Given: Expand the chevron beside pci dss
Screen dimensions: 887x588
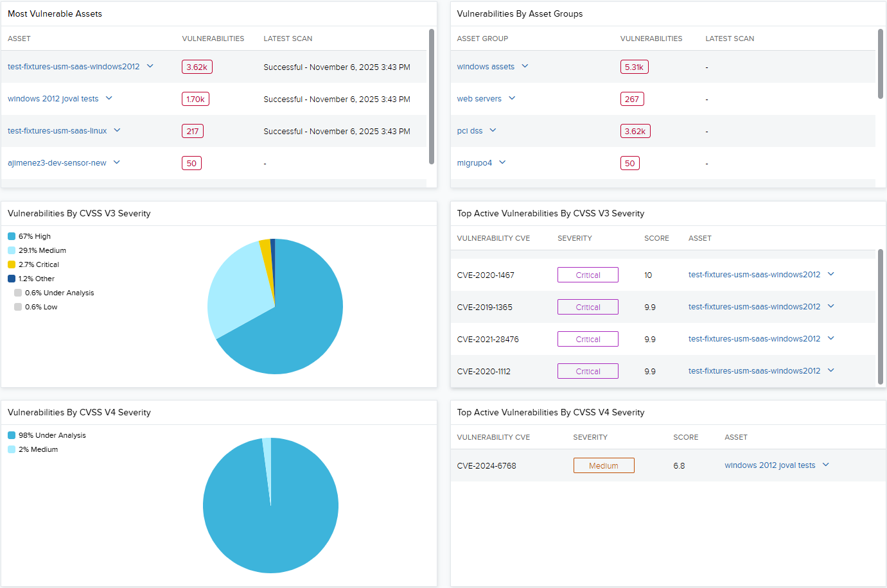Looking at the screenshot, I should (x=493, y=130).
